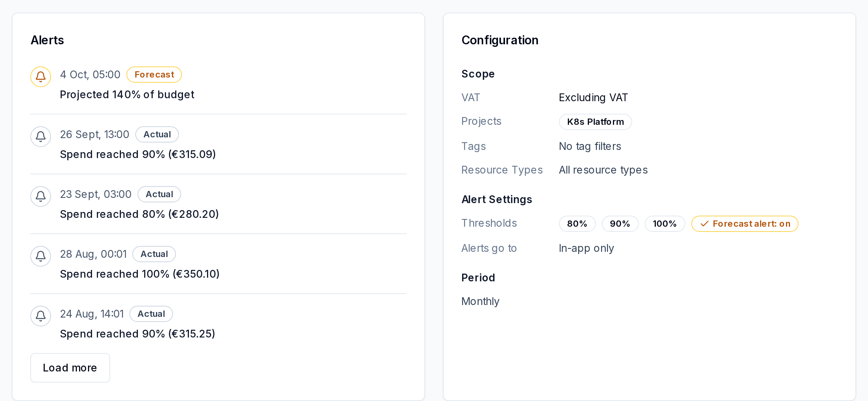The image size is (868, 401).
Task: Click the 'All resource types' value
Action: point(603,170)
